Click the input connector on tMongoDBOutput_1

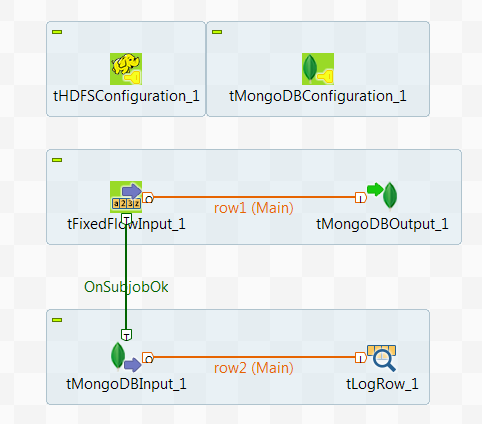point(361,198)
